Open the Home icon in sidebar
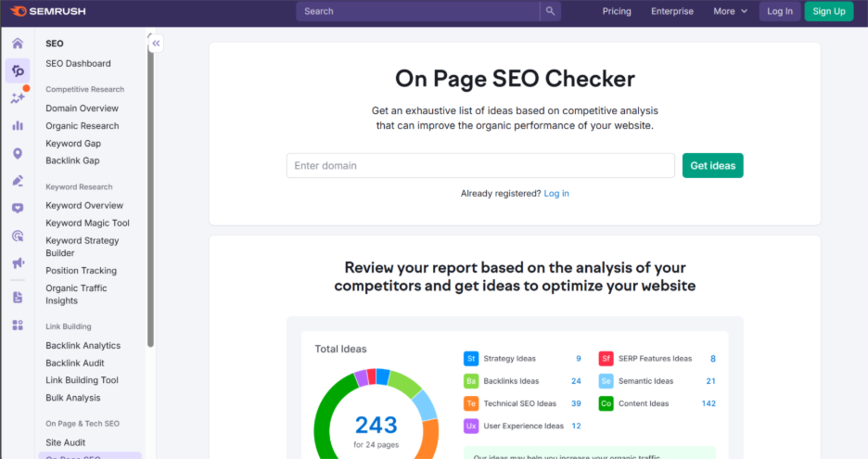The image size is (868, 459). point(17,44)
